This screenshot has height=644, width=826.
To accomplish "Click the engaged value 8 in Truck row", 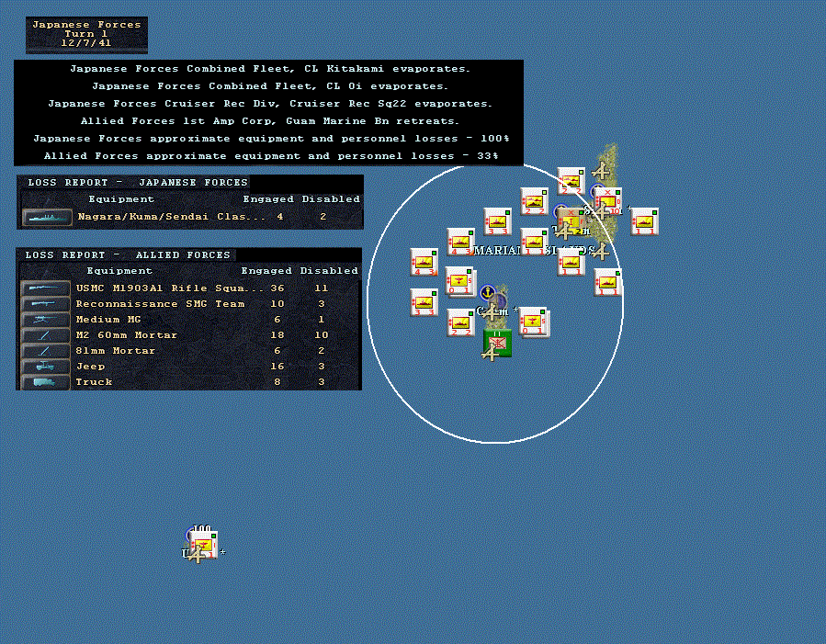I will pos(277,382).
